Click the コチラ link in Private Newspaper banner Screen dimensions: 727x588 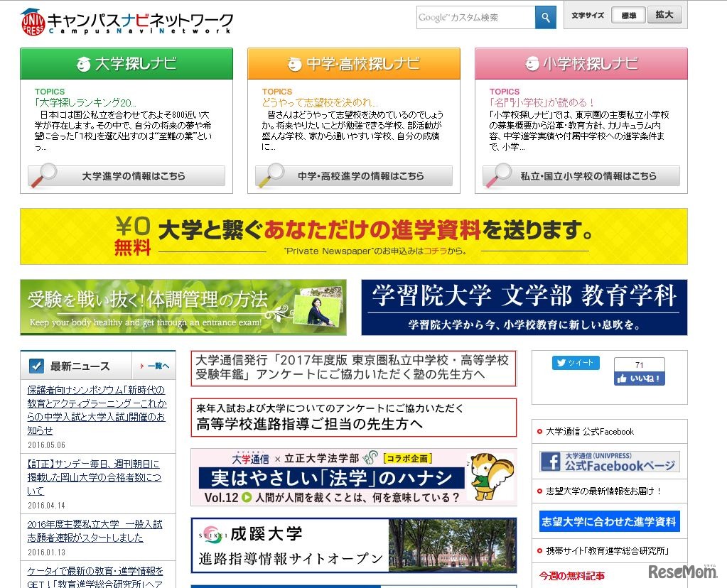(x=435, y=251)
